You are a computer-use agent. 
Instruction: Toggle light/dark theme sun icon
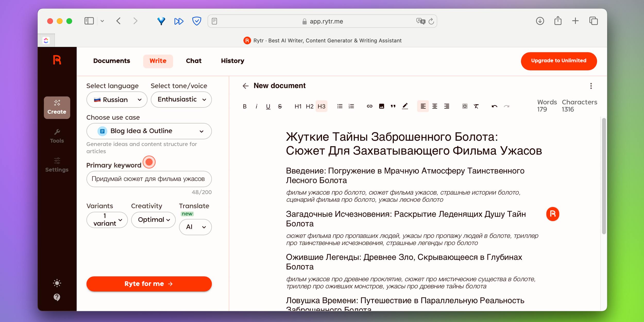57,283
